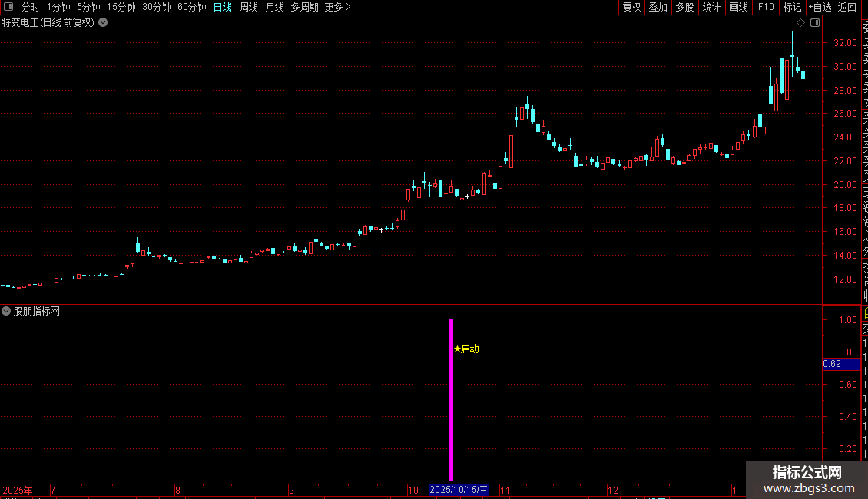Click the ★启动 signal label
The width and height of the screenshot is (868, 499).
pos(466,349)
